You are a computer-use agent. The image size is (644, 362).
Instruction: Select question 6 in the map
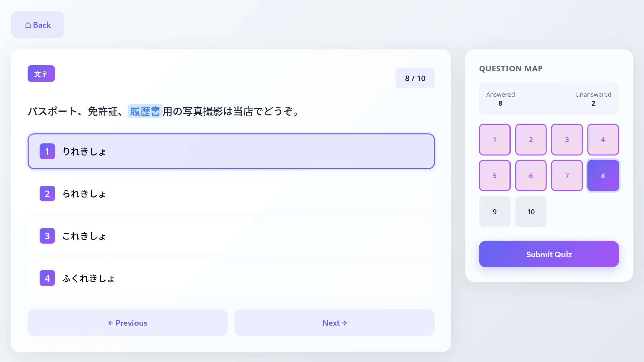531,175
